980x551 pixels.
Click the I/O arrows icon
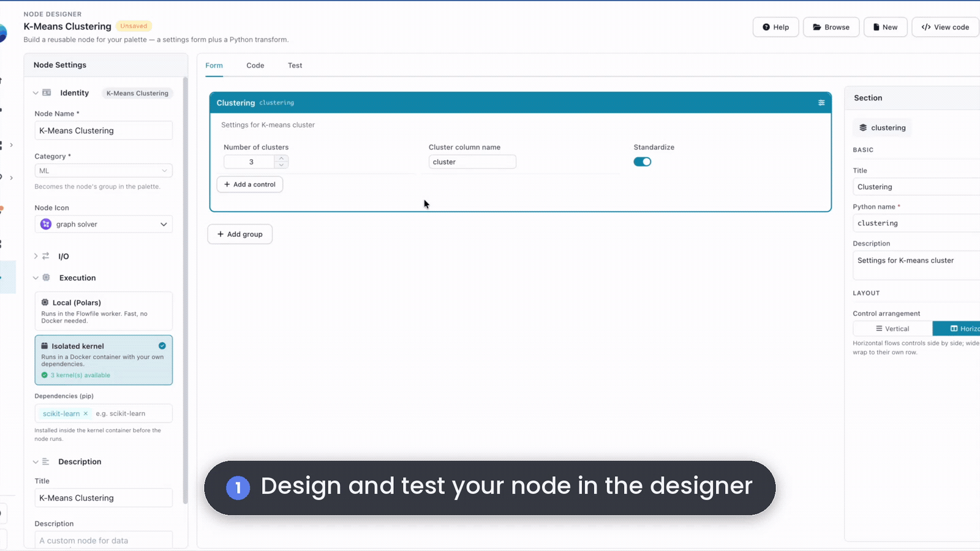tap(45, 256)
